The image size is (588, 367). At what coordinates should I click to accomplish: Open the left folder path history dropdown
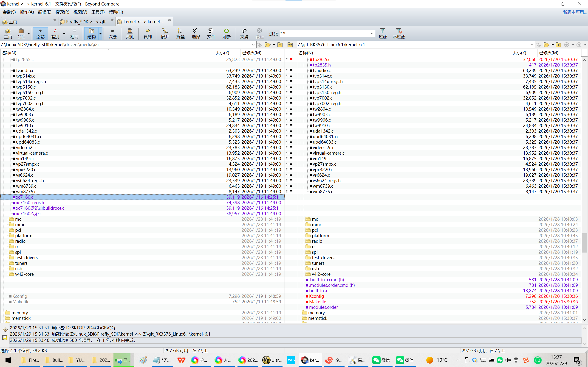click(253, 45)
